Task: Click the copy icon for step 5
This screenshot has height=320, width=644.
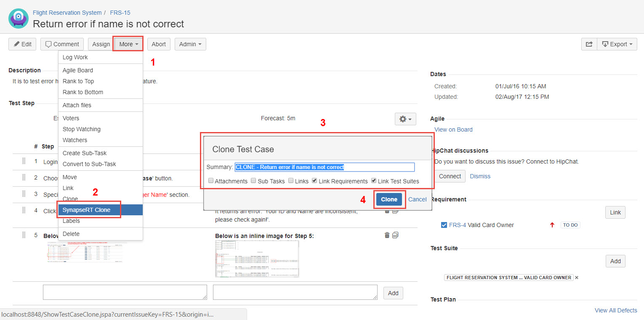Action: click(395, 235)
